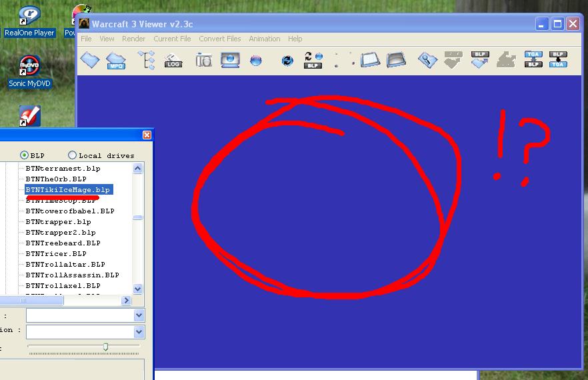This screenshot has height=380, width=588.
Task: Open the Current File menu
Action: pyautogui.click(x=172, y=39)
